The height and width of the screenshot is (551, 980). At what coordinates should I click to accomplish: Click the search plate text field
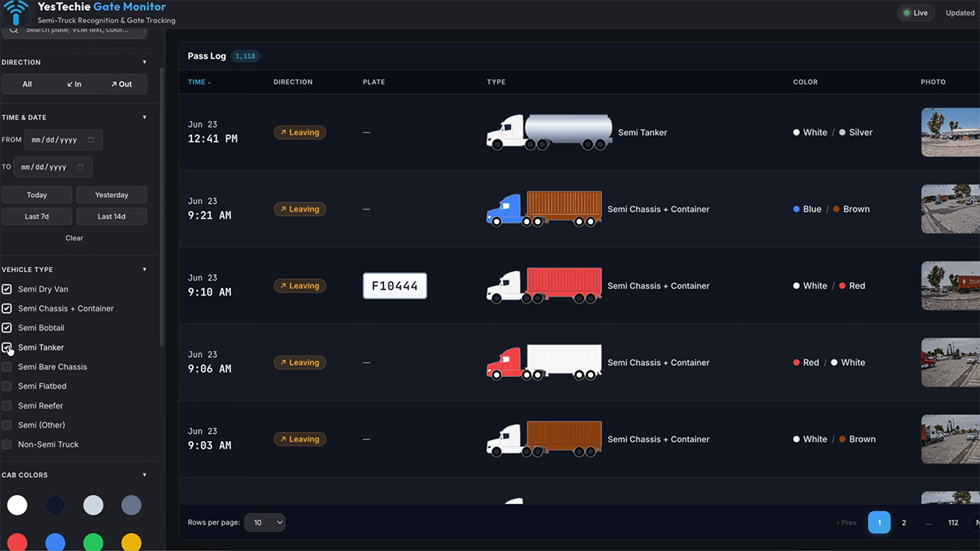[x=75, y=31]
